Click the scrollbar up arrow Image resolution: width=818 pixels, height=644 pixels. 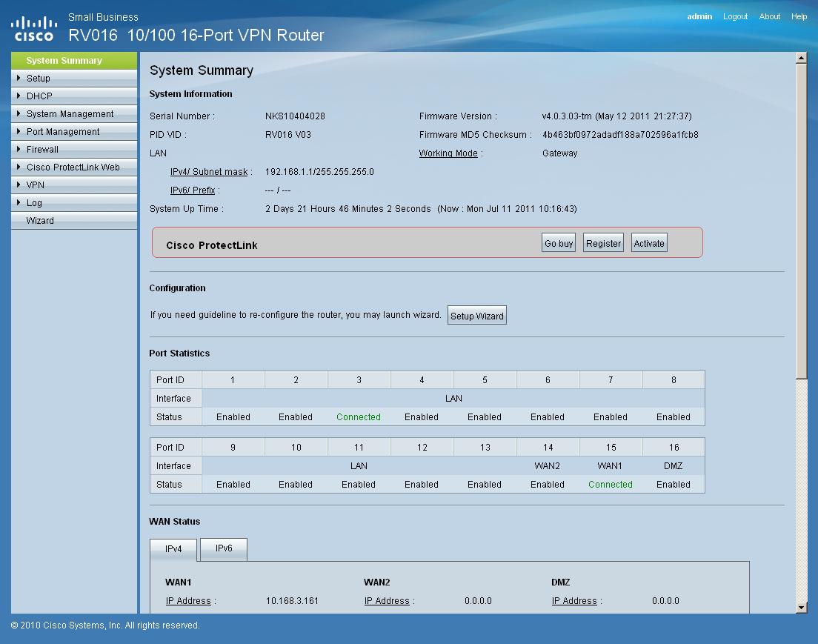[801, 58]
